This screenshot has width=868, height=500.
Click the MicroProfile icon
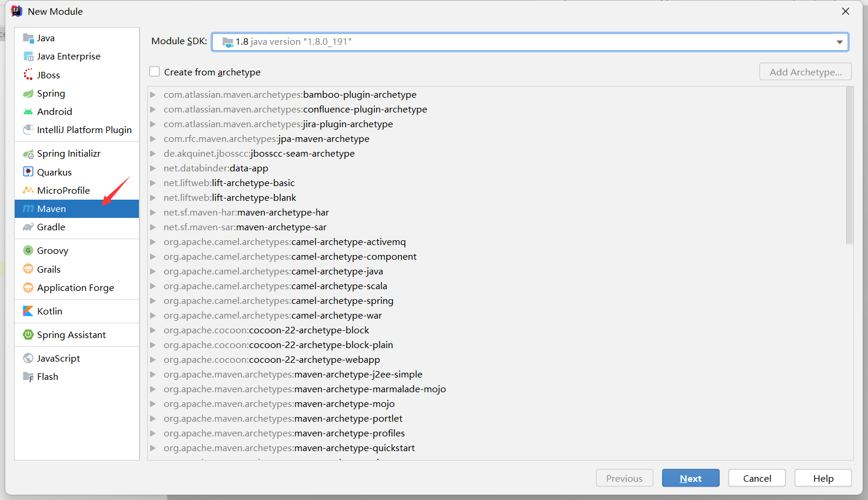click(28, 190)
